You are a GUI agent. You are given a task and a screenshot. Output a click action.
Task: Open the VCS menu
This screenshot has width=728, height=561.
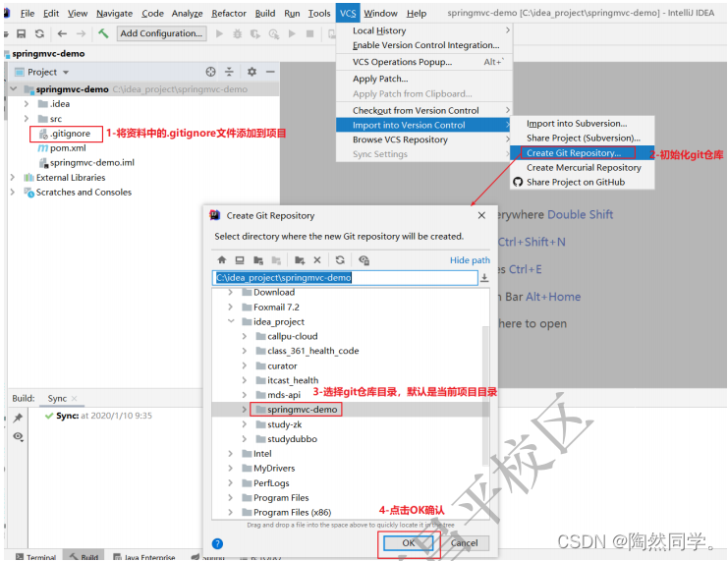(x=348, y=14)
